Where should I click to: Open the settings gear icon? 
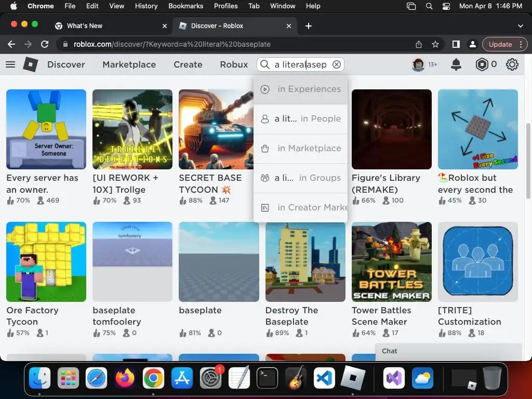pos(512,64)
